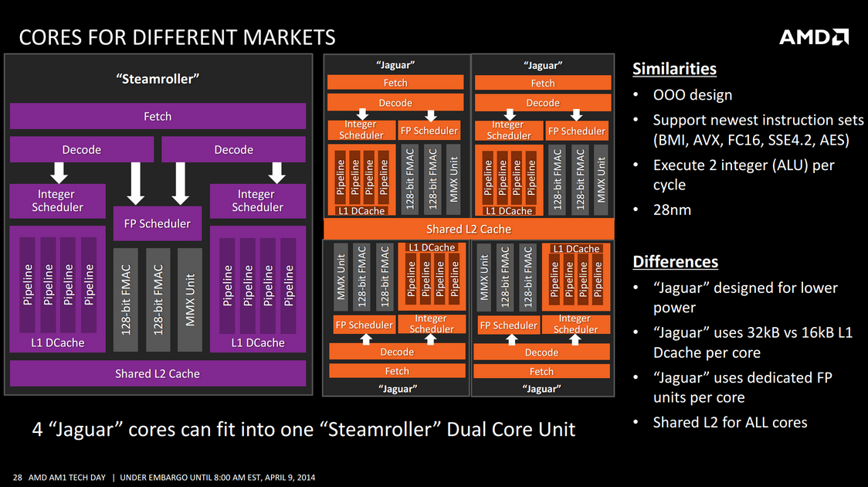Select the "OOO design" bullet
868x487 pixels.
[x=693, y=95]
